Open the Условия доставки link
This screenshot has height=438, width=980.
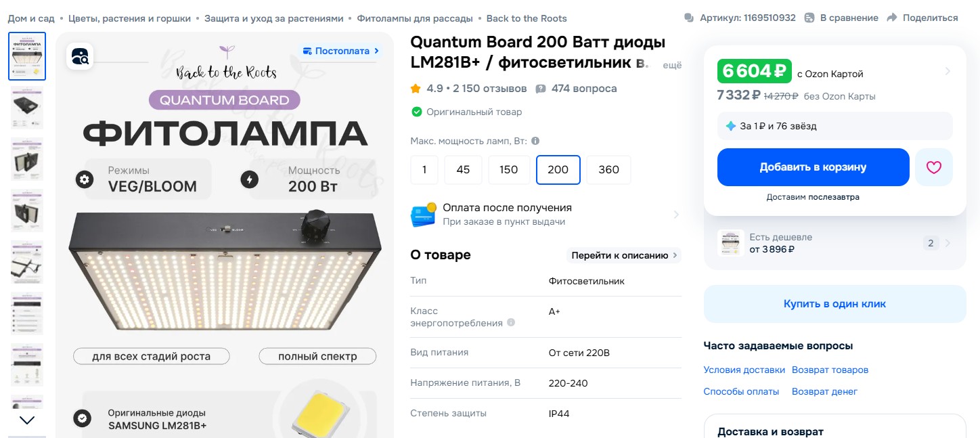(x=744, y=370)
